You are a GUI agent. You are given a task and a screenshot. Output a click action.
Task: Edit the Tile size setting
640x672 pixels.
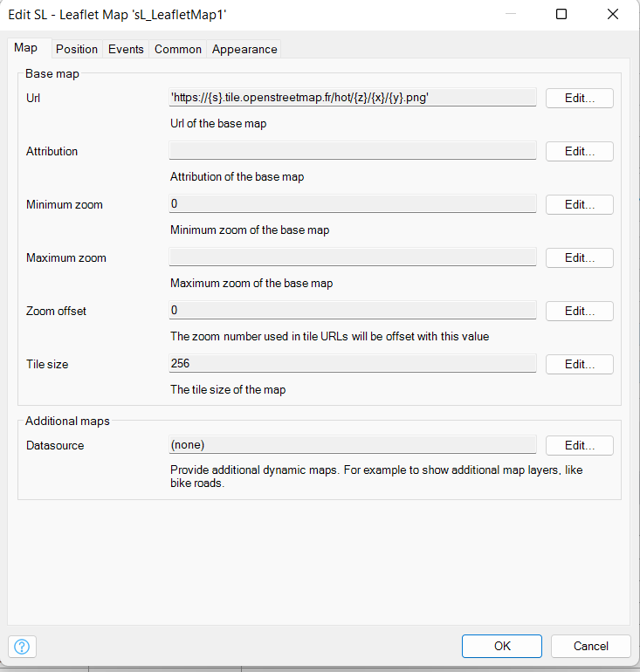coord(580,364)
